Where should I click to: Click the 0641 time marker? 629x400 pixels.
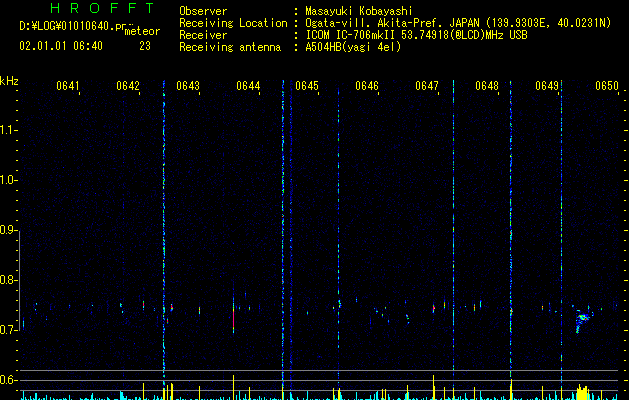(x=67, y=86)
